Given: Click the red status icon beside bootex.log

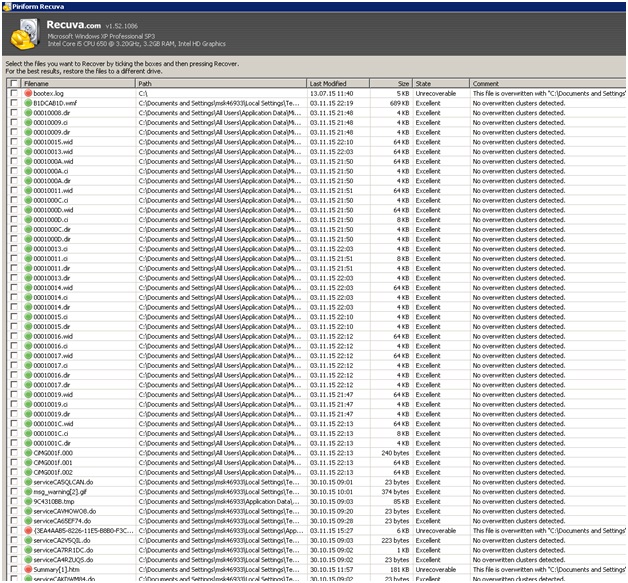Looking at the screenshot, I should [x=28, y=93].
